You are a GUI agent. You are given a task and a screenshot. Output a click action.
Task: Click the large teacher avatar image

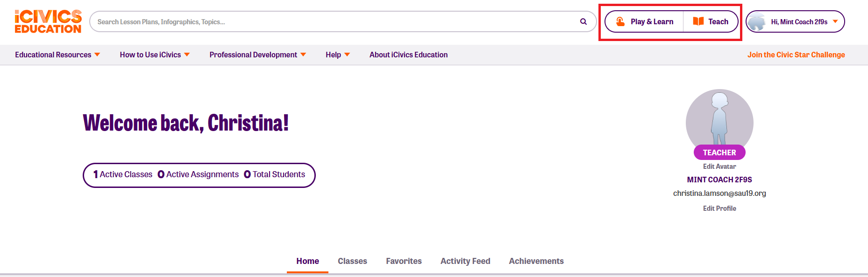(x=719, y=120)
